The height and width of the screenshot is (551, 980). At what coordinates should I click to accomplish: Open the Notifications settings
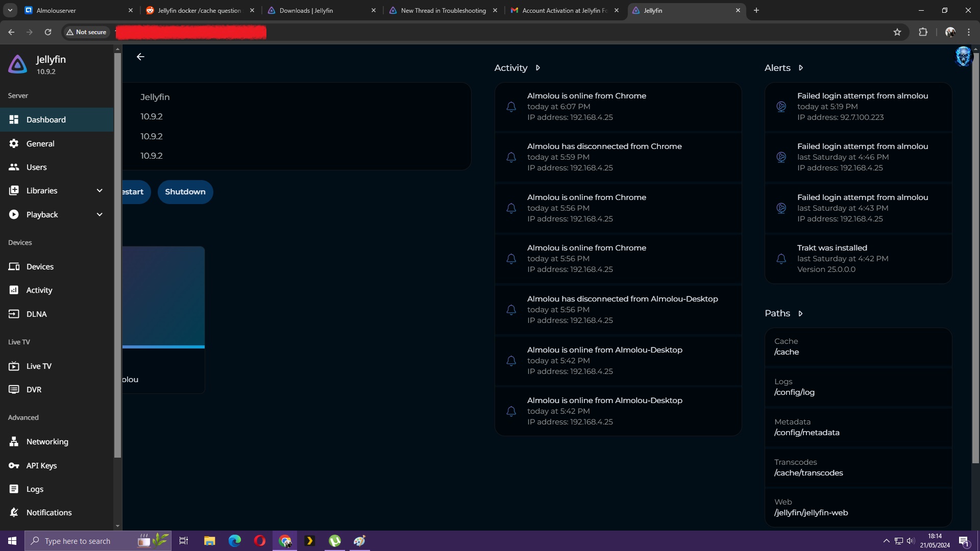click(x=48, y=512)
